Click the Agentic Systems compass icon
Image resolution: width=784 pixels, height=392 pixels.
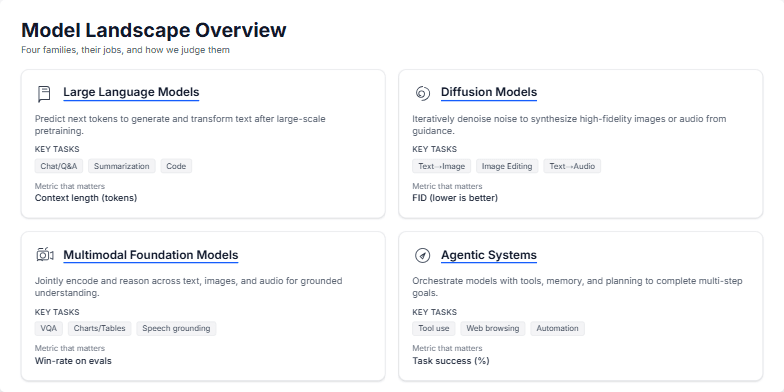422,256
